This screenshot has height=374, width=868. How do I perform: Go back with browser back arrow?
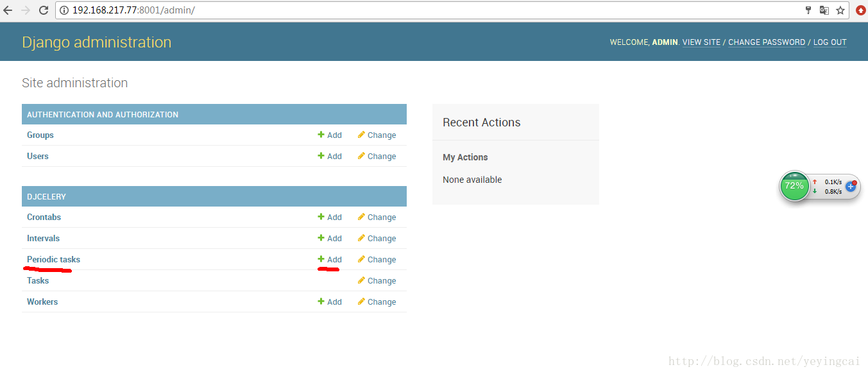point(8,10)
